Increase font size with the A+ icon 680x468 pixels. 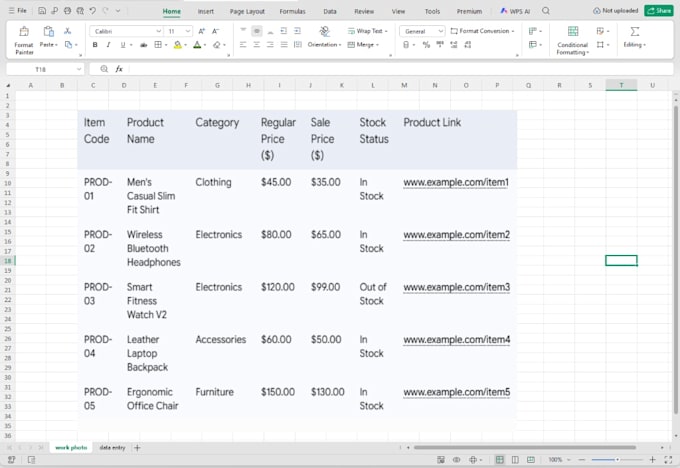click(x=202, y=31)
